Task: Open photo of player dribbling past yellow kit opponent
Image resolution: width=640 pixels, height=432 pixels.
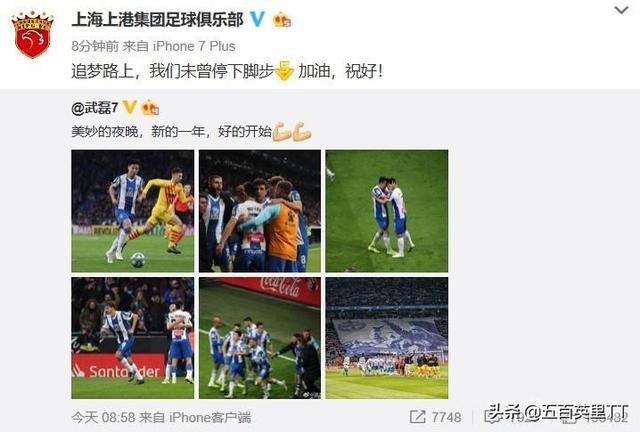Action: pyautogui.click(x=133, y=211)
